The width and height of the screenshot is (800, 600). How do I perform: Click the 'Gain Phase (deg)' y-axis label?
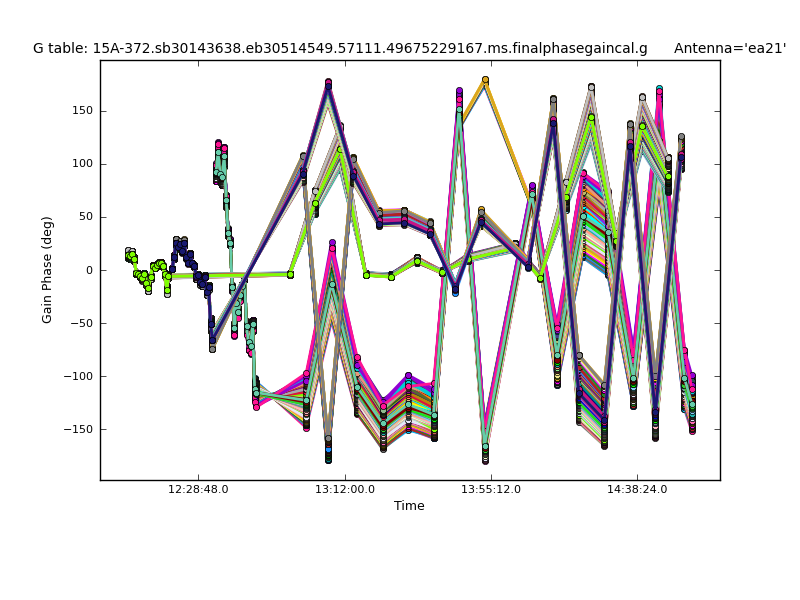coord(47,270)
